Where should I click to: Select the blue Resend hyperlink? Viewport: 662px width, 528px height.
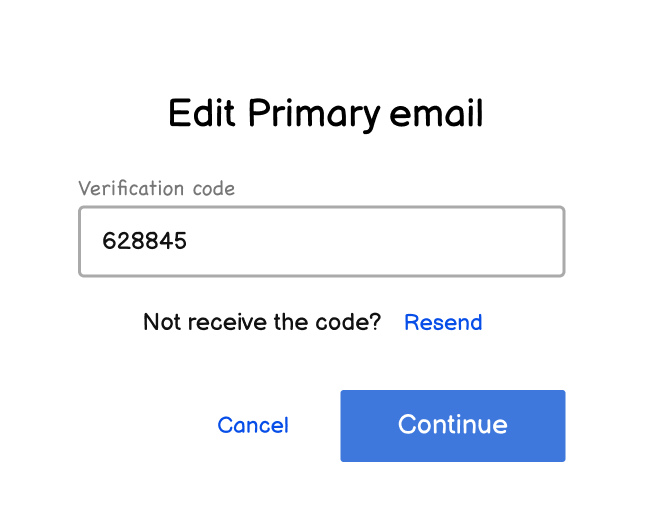443,322
